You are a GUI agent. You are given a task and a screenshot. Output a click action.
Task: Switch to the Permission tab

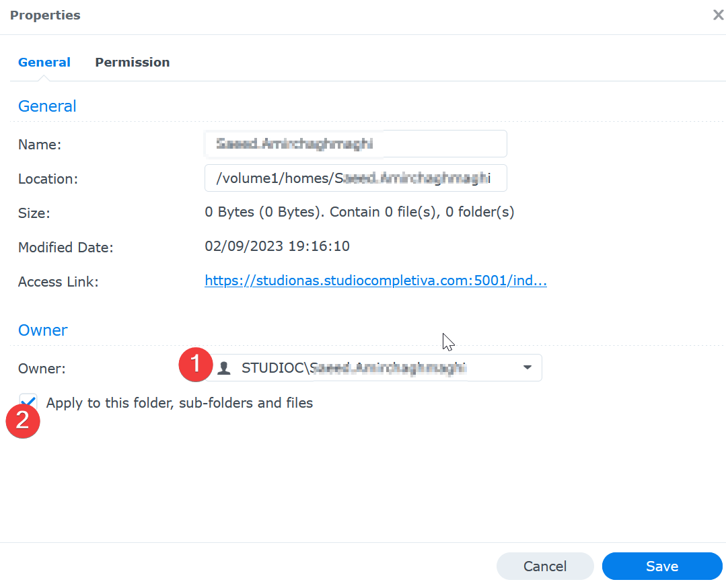click(x=132, y=62)
